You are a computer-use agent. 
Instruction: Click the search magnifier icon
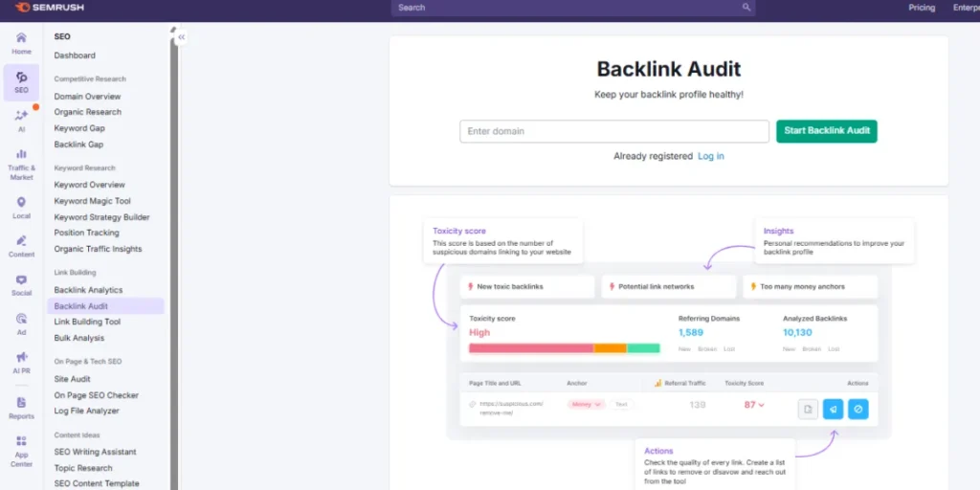pyautogui.click(x=746, y=8)
